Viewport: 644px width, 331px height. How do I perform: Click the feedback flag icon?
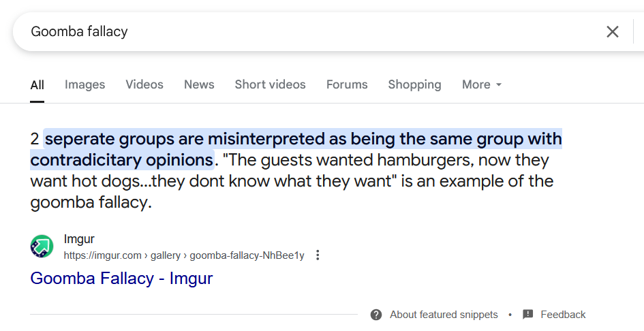(x=527, y=315)
